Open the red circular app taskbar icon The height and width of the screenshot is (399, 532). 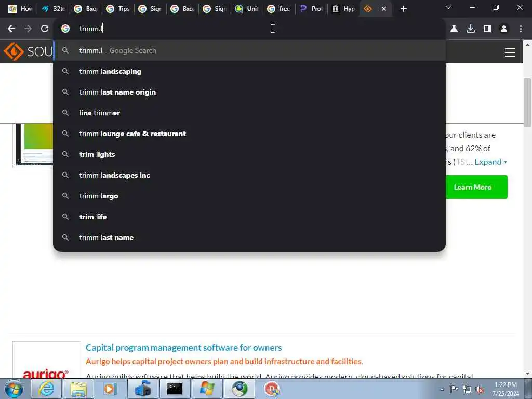click(272, 389)
